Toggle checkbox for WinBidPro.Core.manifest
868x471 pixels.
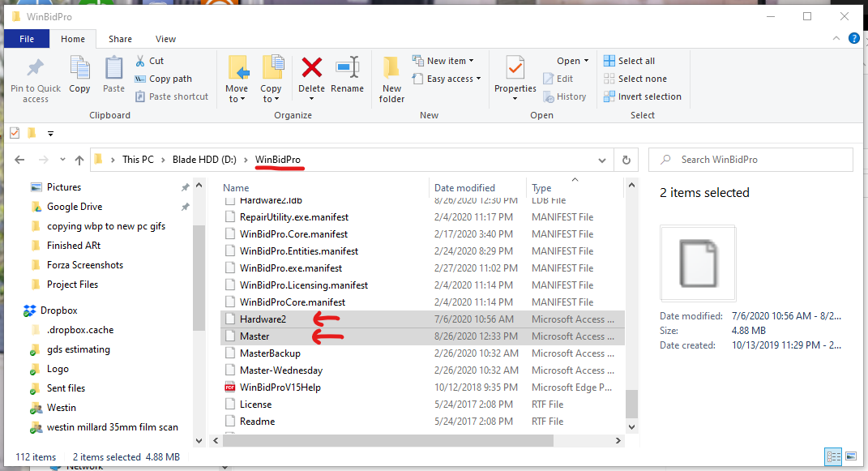click(229, 234)
